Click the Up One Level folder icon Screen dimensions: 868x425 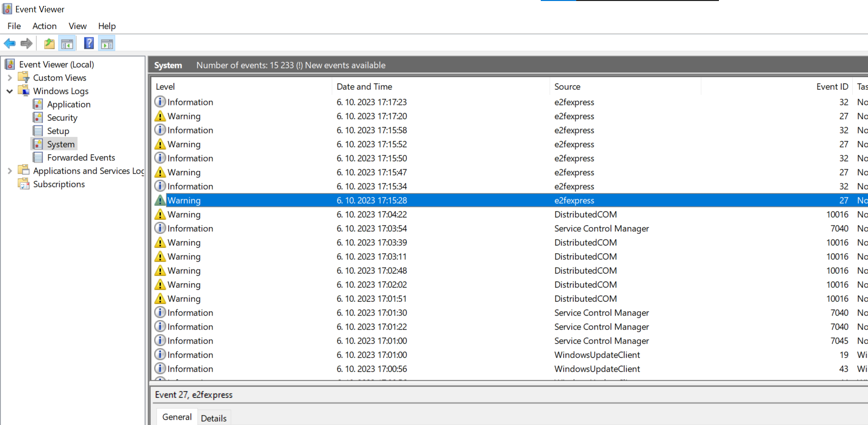[x=49, y=43]
